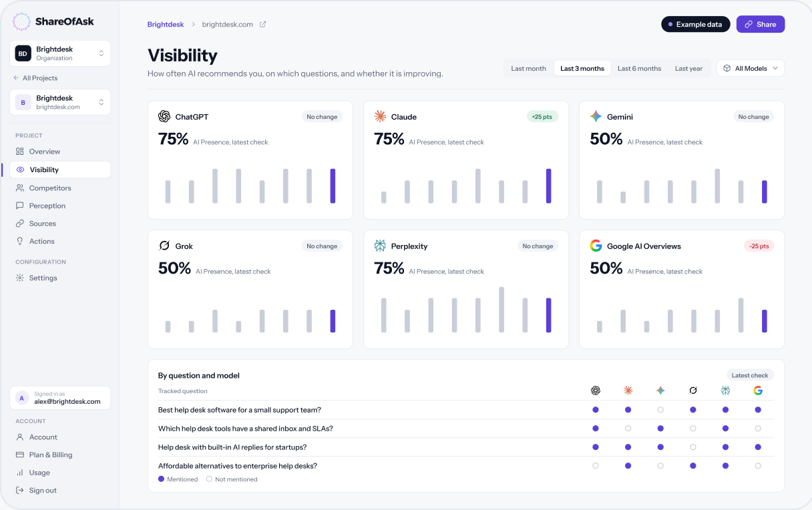This screenshot has width=812, height=510.
Task: Click the Sources link icon
Action: pyautogui.click(x=20, y=224)
